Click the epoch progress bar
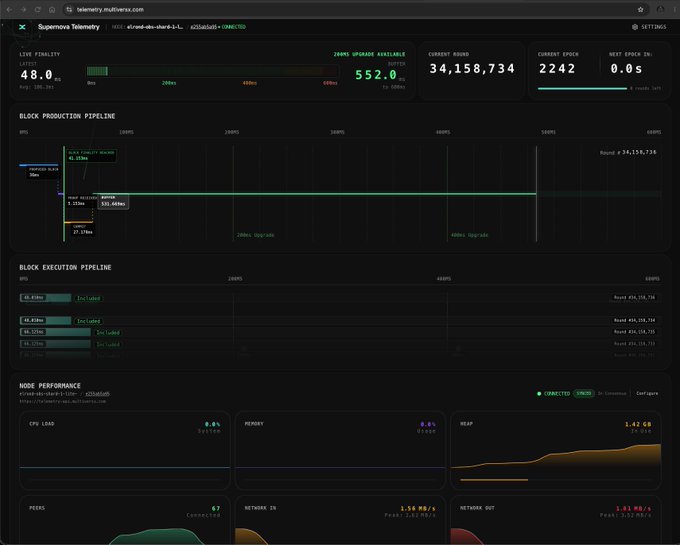Image resolution: width=680 pixels, height=545 pixels. [582, 88]
